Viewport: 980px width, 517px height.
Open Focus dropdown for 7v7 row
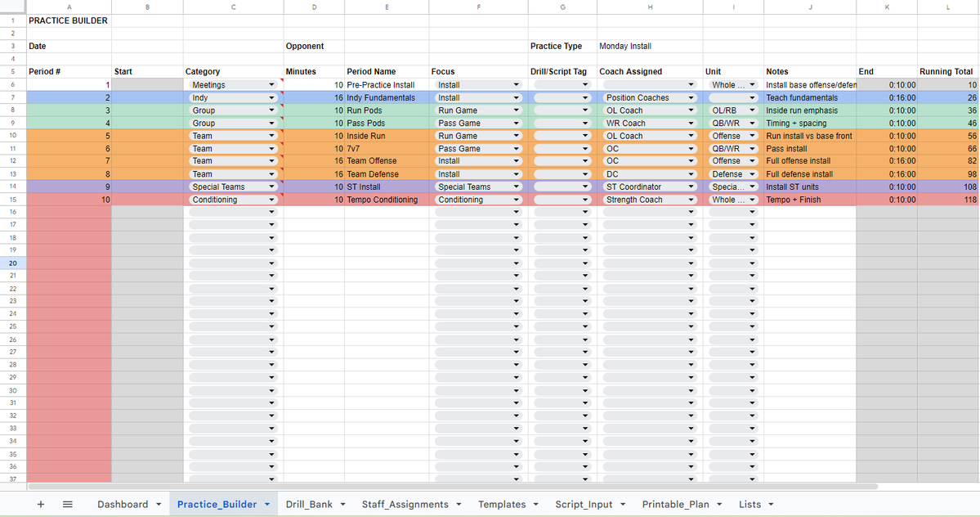pos(478,149)
